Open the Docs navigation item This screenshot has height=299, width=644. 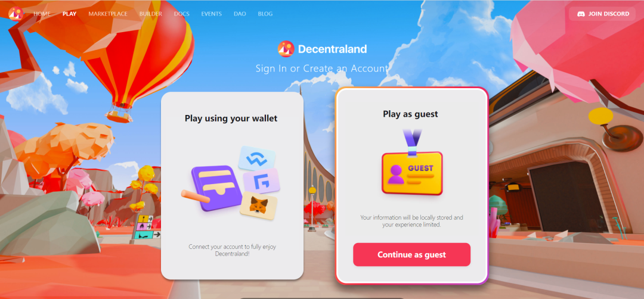(x=181, y=14)
